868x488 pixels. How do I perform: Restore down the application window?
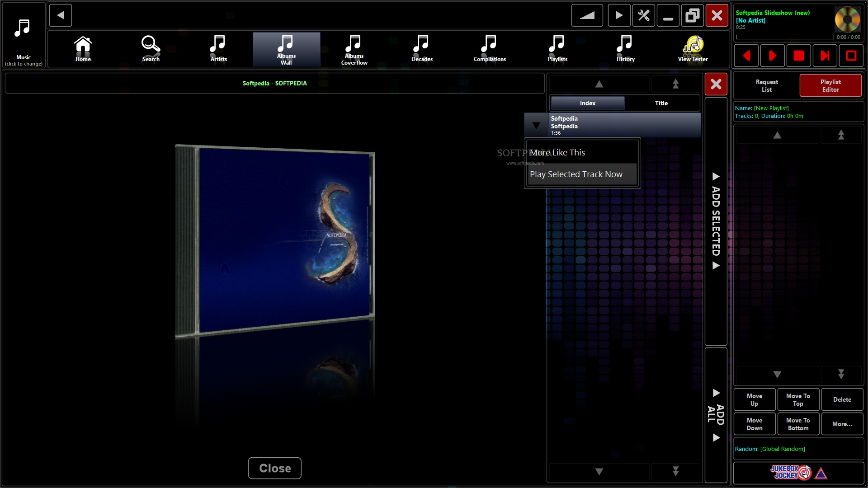point(692,15)
